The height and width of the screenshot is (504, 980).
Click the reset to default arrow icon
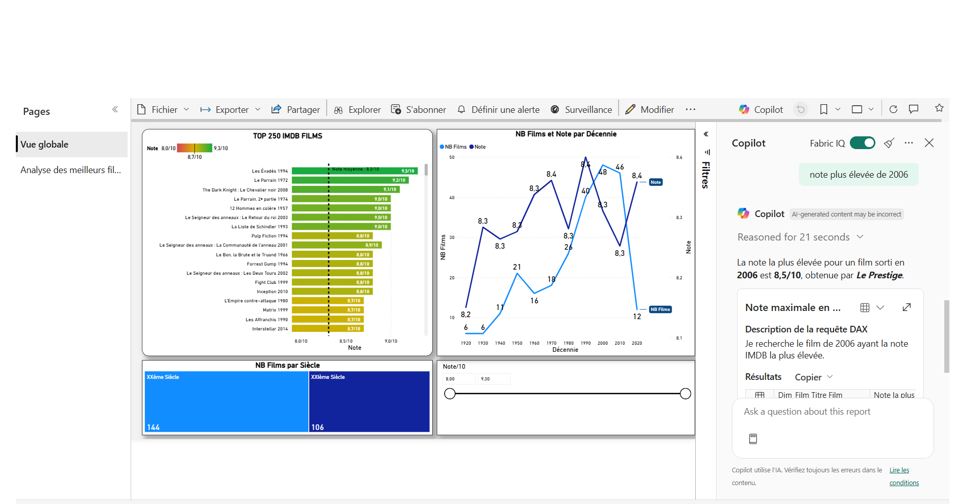click(x=801, y=109)
